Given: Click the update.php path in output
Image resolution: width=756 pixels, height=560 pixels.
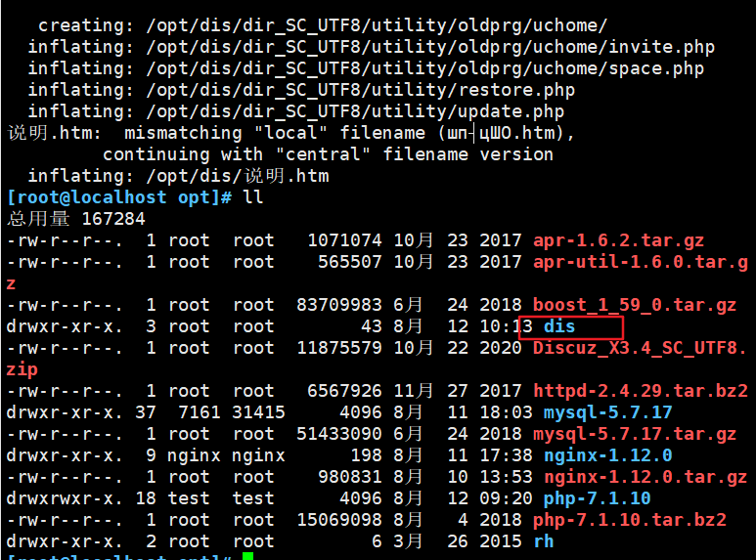Looking at the screenshot, I should [355, 111].
